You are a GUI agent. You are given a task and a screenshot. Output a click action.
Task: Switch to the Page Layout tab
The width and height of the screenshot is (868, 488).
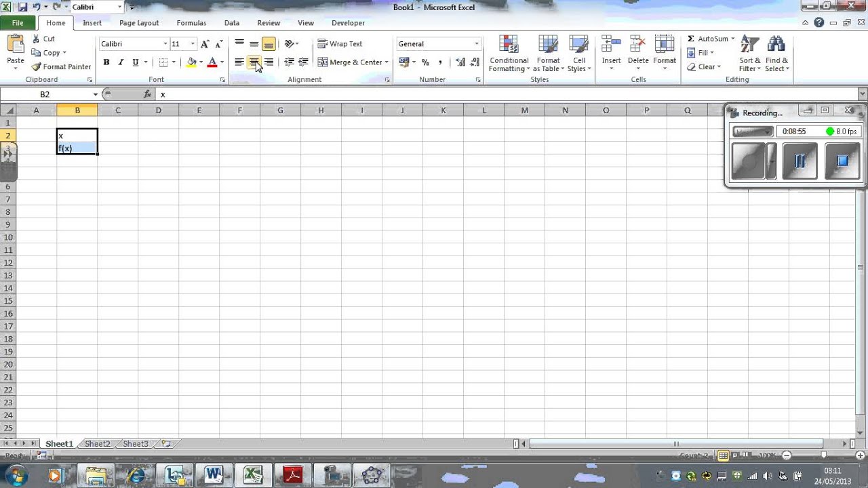click(139, 23)
